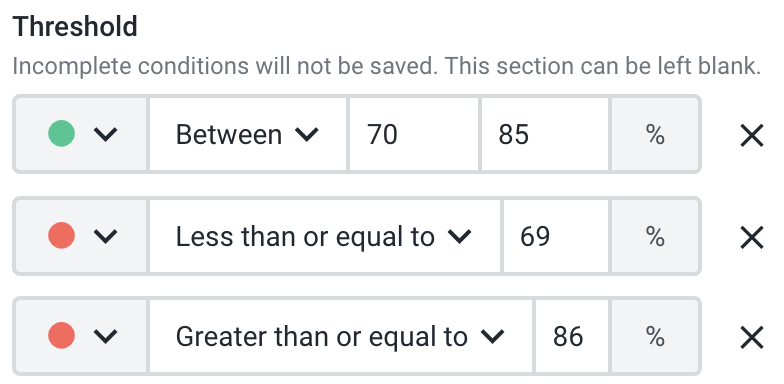The width and height of the screenshot is (784, 384).
Task: Click the red color dot in third row
Action: coord(62,336)
